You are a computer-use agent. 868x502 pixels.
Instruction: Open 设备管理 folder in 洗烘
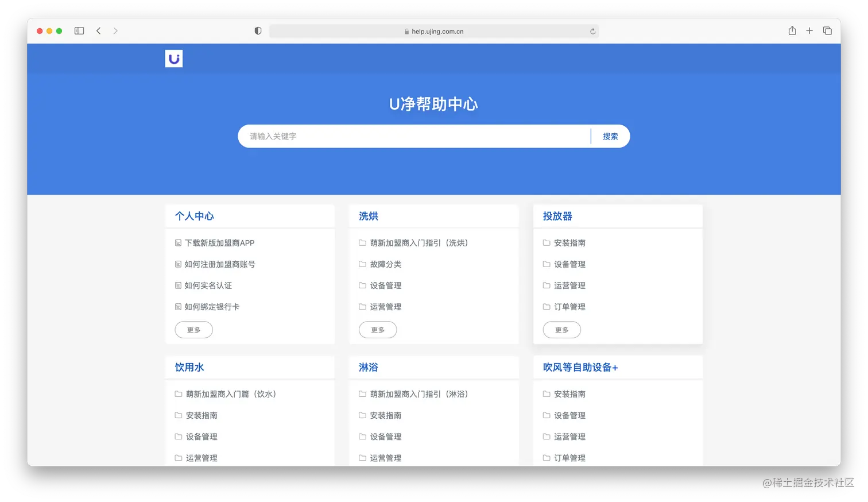click(x=386, y=285)
